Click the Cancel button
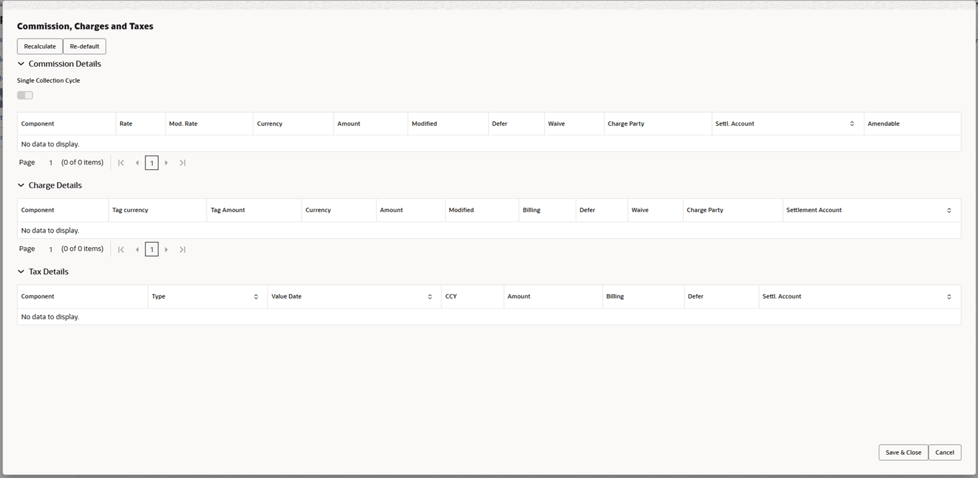The width and height of the screenshot is (980, 480). (945, 452)
